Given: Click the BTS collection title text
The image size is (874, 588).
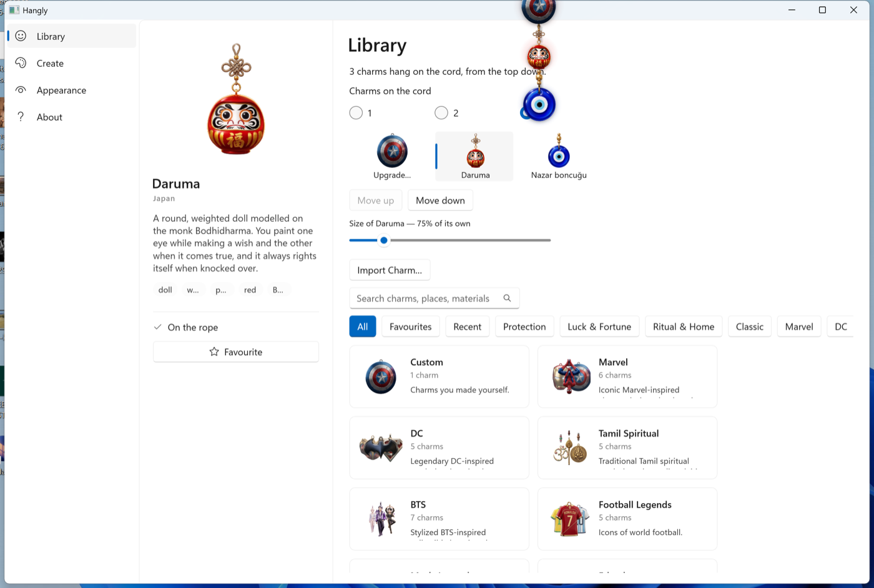Looking at the screenshot, I should coord(418,504).
